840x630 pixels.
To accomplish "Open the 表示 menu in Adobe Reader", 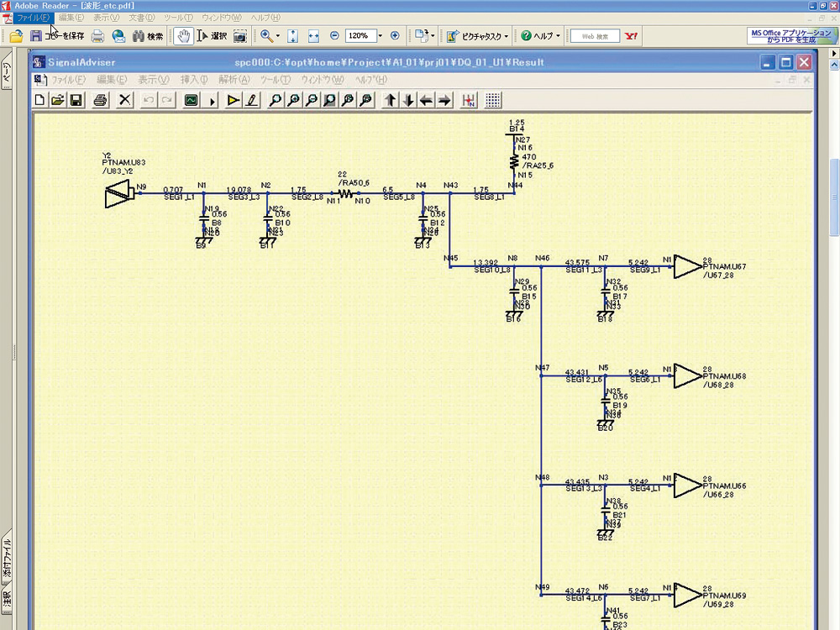I will coord(106,17).
